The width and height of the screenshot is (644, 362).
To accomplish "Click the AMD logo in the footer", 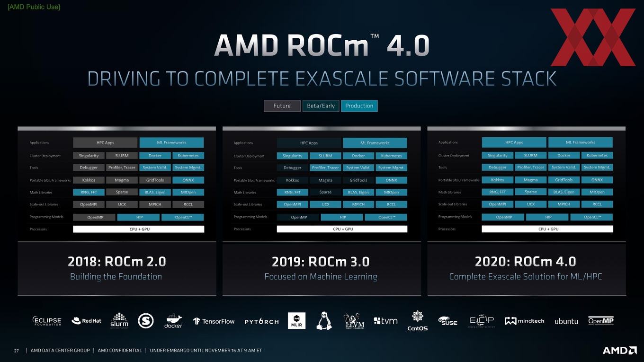I will pyautogui.click(x=619, y=350).
